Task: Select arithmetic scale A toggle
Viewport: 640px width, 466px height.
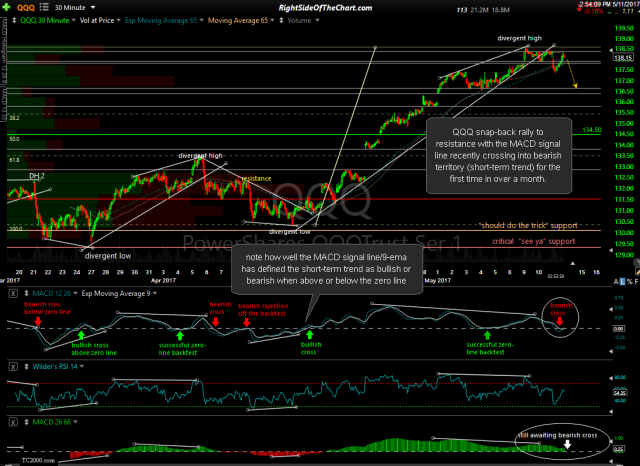Action: [616, 282]
